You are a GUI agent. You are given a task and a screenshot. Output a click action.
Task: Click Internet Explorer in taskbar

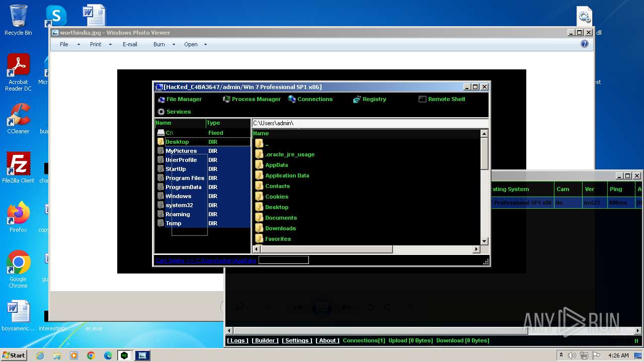click(x=40, y=355)
